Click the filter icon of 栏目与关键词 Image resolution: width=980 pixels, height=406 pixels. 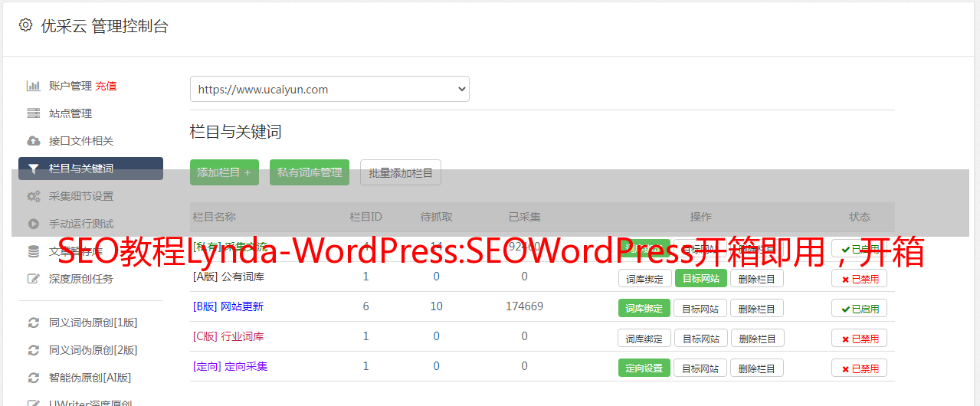[33, 169]
